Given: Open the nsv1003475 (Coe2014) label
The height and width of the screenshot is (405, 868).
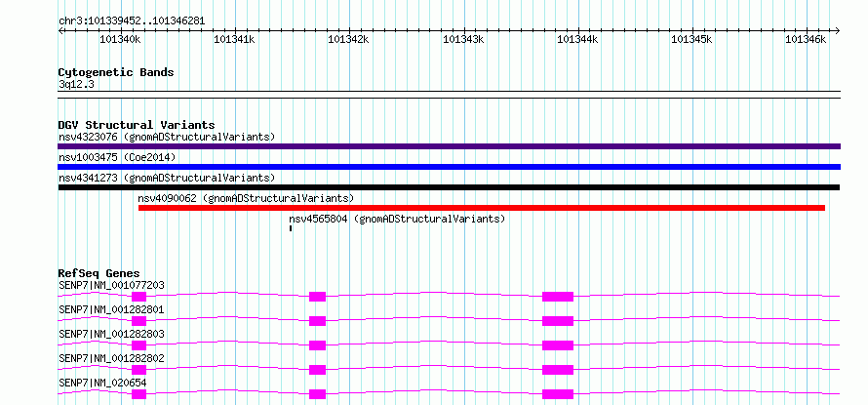Looking at the screenshot, I should (117, 157).
